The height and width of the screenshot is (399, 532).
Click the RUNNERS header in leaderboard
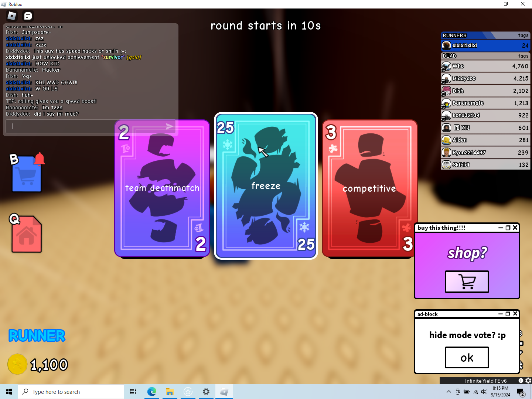click(x=485, y=35)
